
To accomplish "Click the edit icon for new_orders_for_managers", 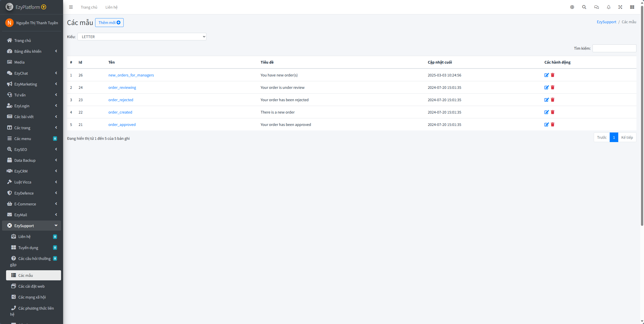I will coord(546,75).
